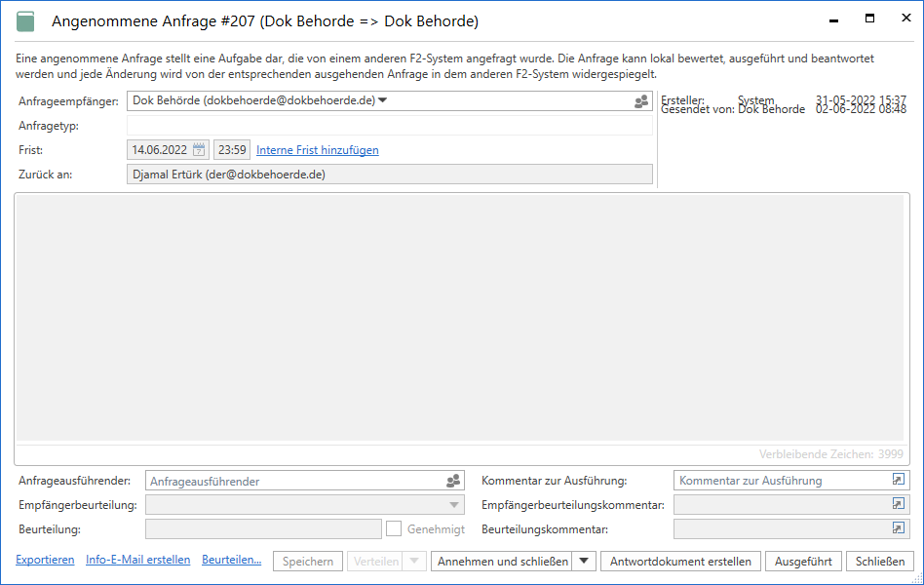
Task: Open the Anfrageempfänger dropdown arrow
Action: 383,100
